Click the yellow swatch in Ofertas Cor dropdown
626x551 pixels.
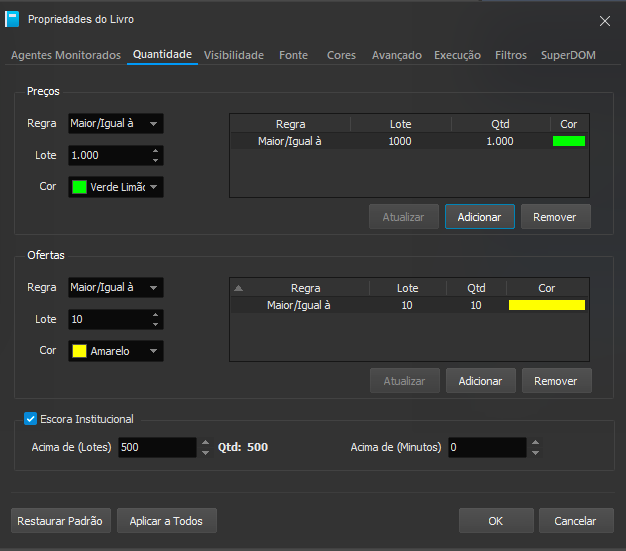[x=79, y=351]
